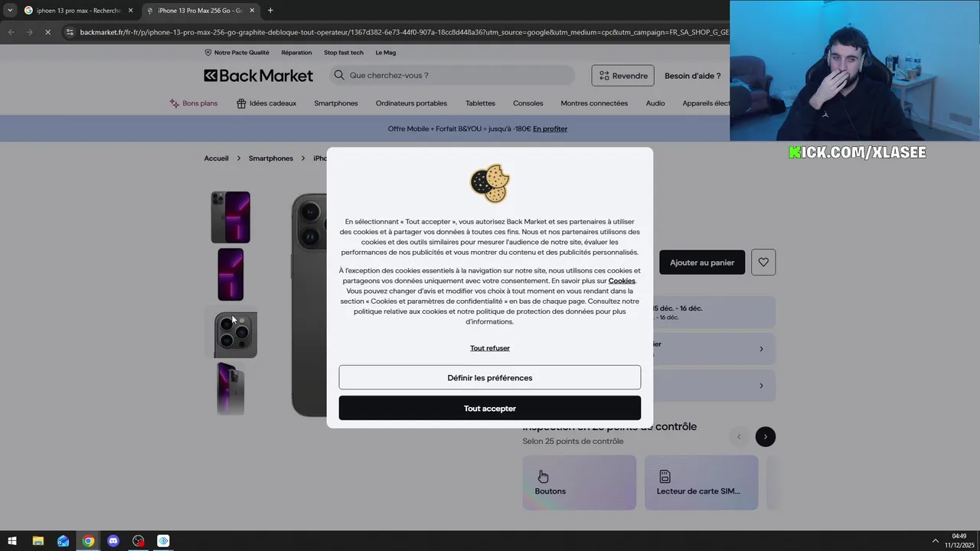The height and width of the screenshot is (551, 980).
Task: Click the Boutons inspection card
Action: tap(580, 482)
